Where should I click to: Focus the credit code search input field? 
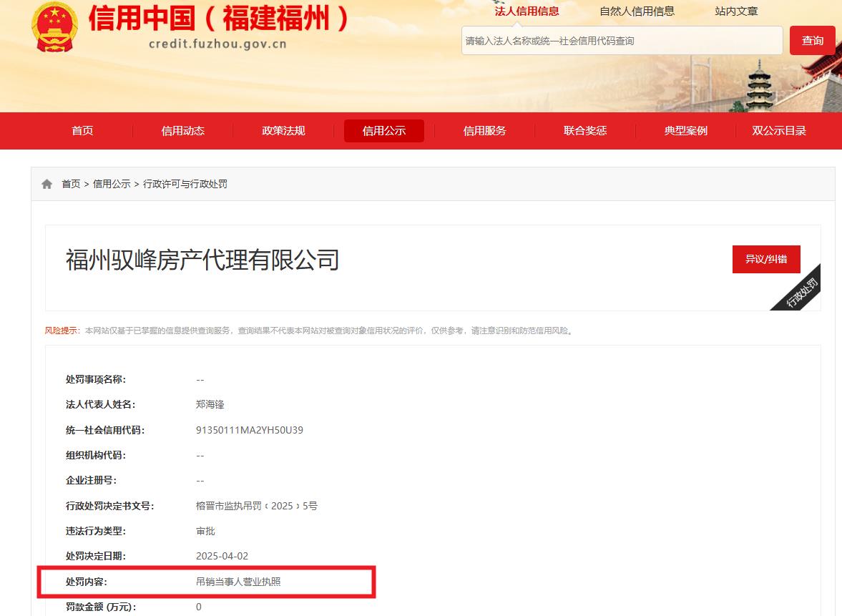click(621, 41)
